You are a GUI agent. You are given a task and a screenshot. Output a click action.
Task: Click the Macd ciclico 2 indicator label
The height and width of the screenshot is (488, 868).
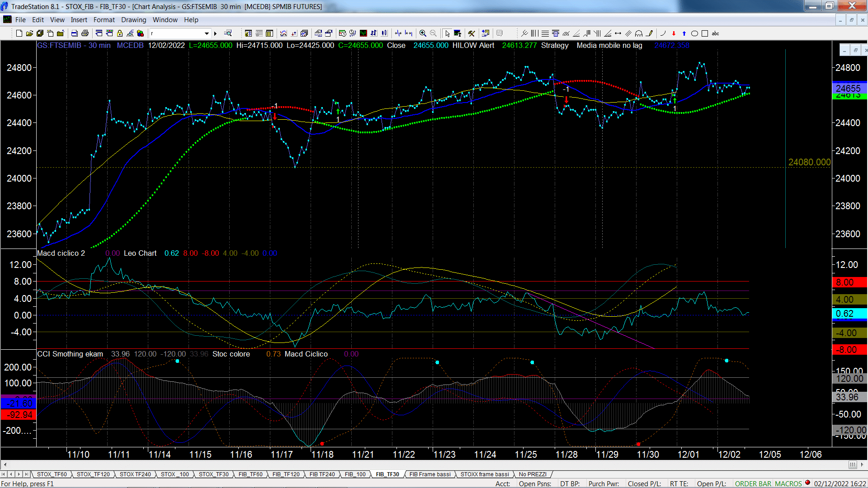[61, 253]
